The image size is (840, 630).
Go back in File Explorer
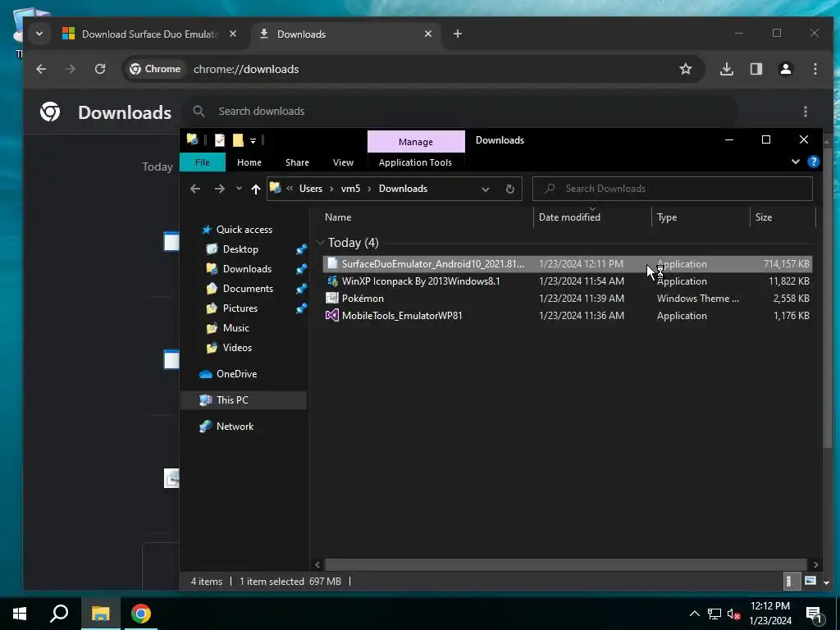[195, 189]
